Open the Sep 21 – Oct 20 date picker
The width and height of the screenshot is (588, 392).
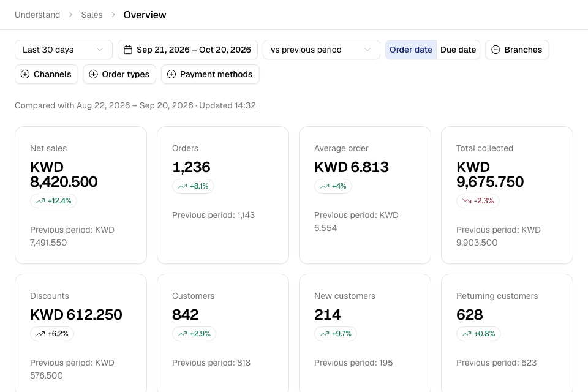click(x=187, y=50)
